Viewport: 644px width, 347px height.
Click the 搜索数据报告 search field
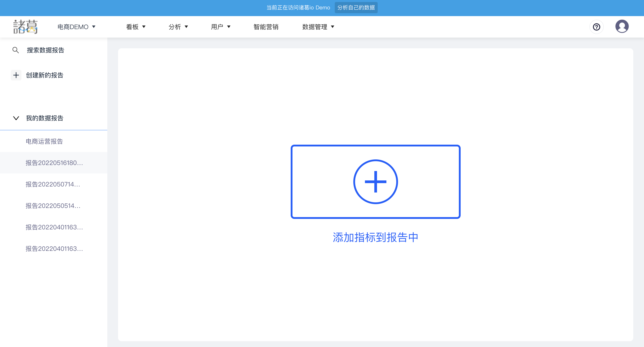[45, 50]
